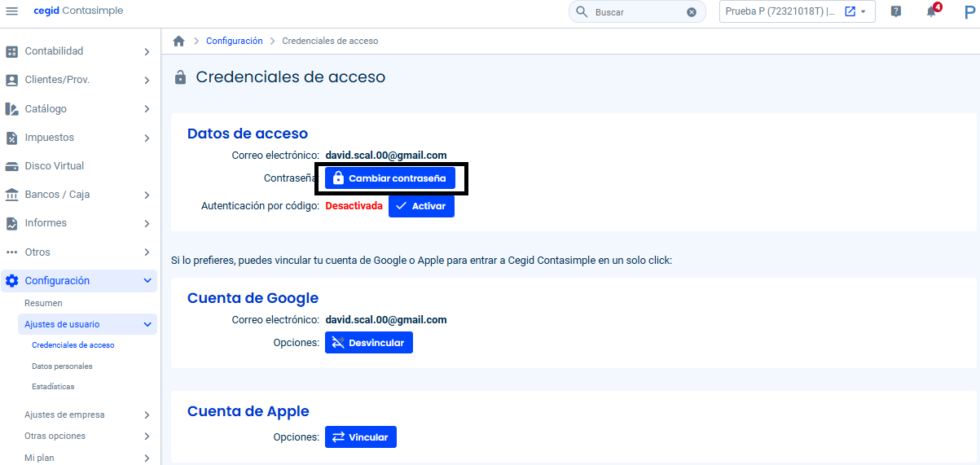Viewport: 980px width, 465px height.
Task: Click the lock icon beside page title
Action: tap(181, 77)
